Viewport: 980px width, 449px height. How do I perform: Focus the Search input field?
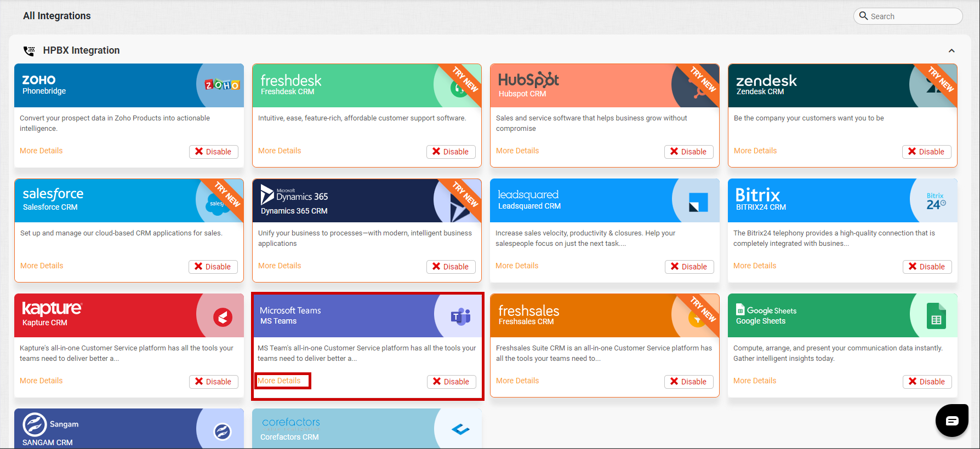[908, 16]
